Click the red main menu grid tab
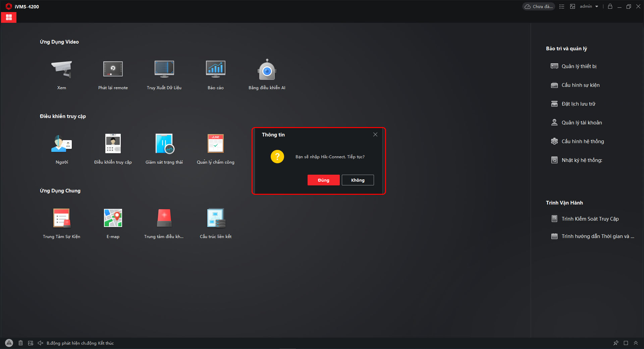 point(9,17)
